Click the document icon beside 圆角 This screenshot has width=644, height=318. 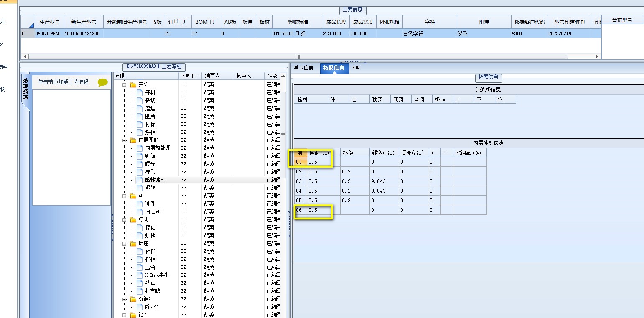pyautogui.click(x=140, y=117)
